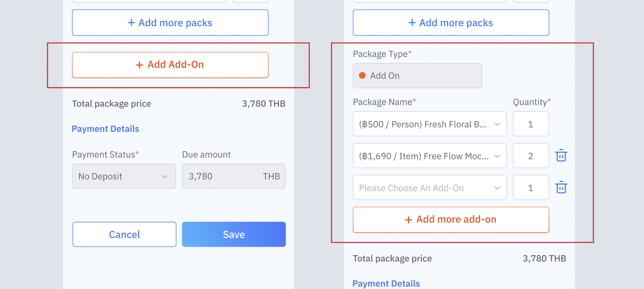Click trash icon beside the empty add-on row

tap(561, 188)
